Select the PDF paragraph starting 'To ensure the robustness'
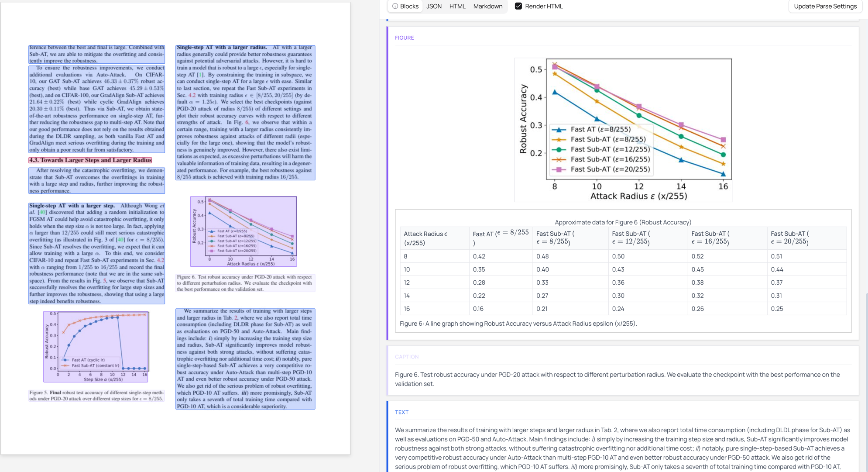Viewport: 868px width, 472px height. [97, 109]
